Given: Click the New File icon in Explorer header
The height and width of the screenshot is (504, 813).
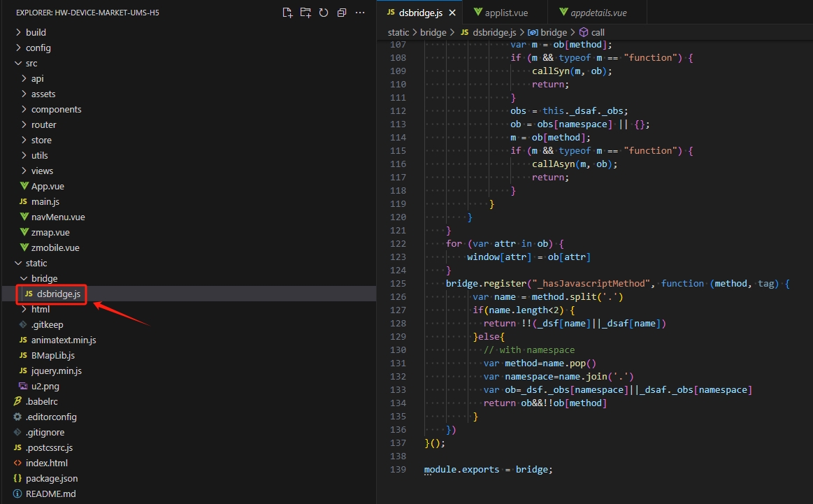Looking at the screenshot, I should tap(287, 13).
